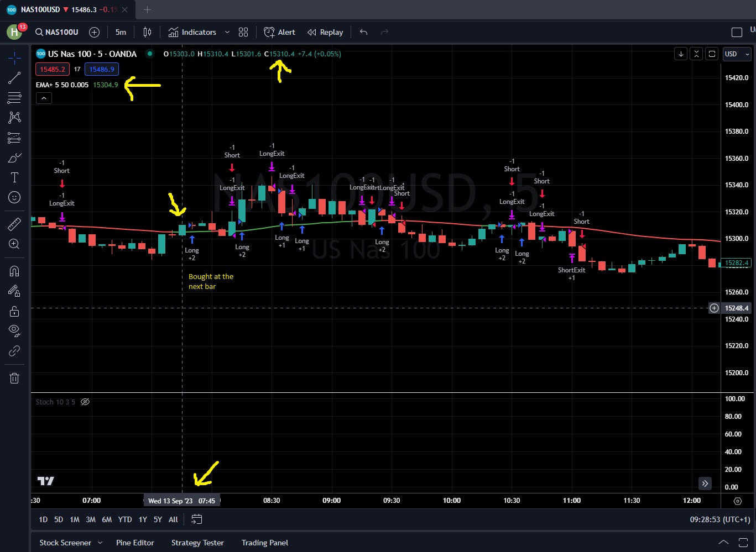Open the go-to-date calendar
The height and width of the screenshot is (552, 756).
point(197,519)
